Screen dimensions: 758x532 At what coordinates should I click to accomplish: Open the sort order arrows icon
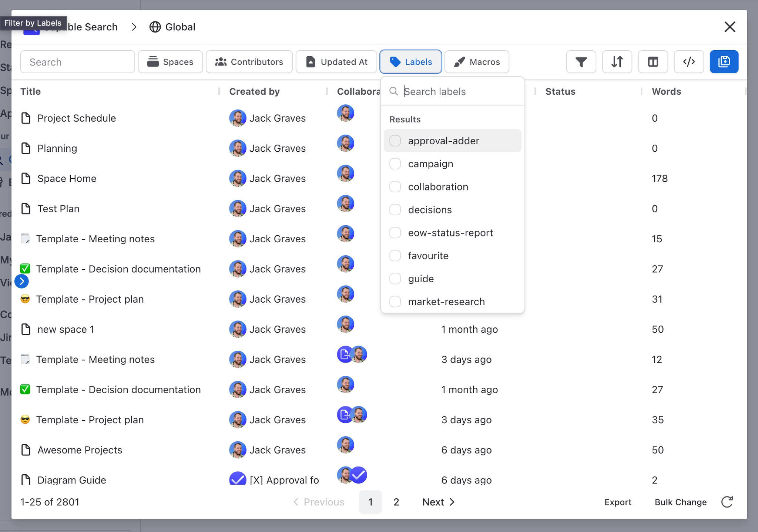pos(617,62)
